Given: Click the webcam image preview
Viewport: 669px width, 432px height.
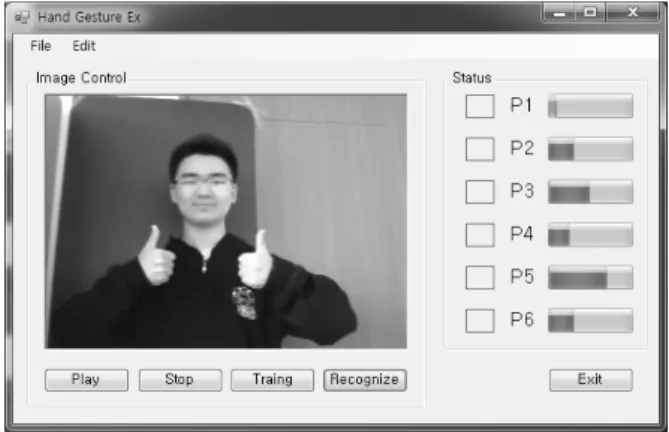Looking at the screenshot, I should 226,221.
